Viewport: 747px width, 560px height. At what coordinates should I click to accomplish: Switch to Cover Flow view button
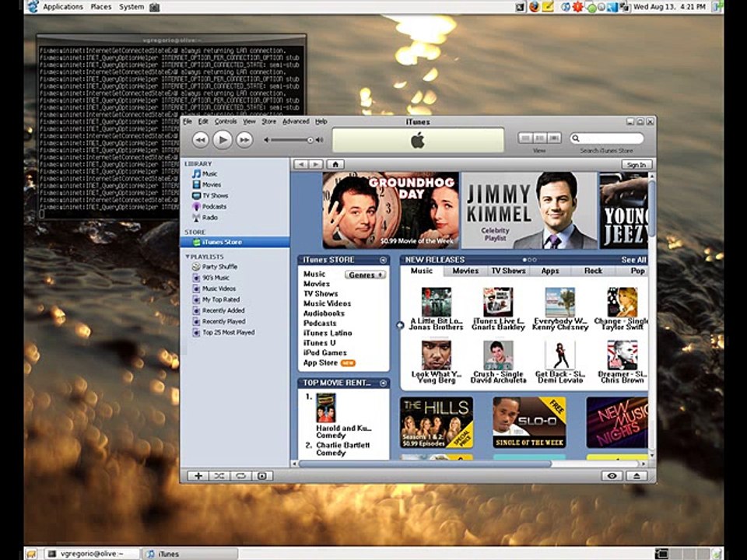(x=554, y=138)
